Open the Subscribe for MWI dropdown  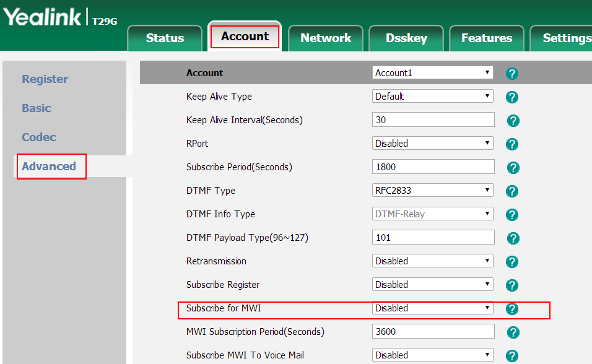click(x=433, y=308)
